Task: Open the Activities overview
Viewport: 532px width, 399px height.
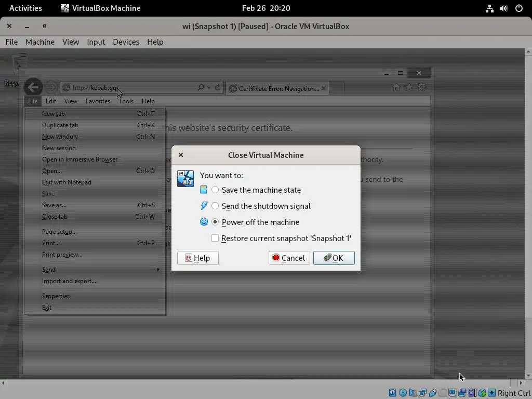Action: coord(25,8)
